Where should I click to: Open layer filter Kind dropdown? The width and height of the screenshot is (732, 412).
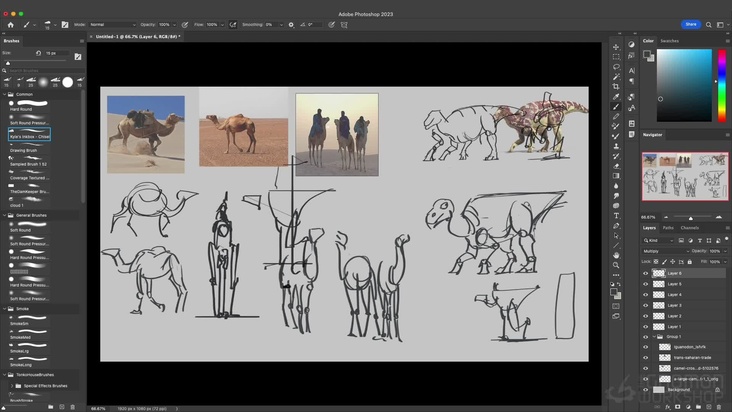[659, 240]
